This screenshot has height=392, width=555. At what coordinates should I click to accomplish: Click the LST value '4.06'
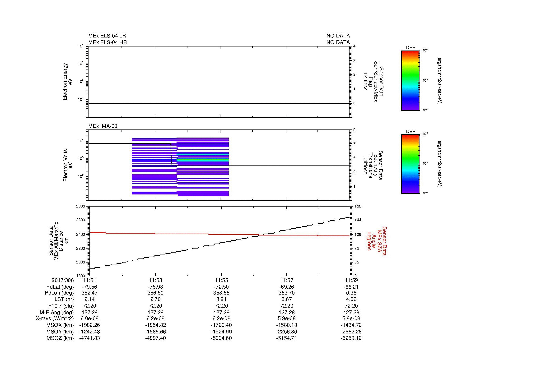351,300
